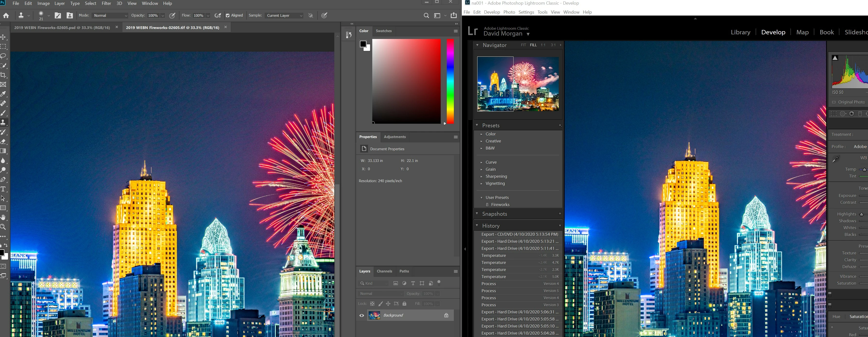
Task: Hide the Background layer visibility
Action: (362, 315)
